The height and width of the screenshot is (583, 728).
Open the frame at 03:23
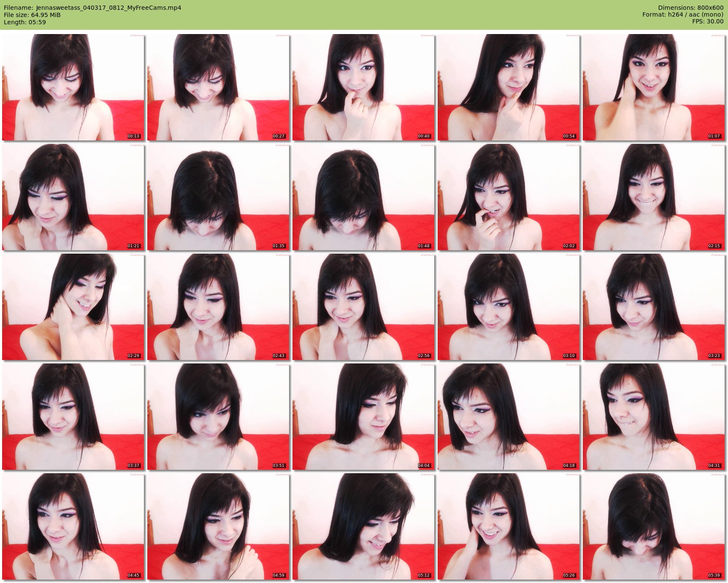[x=654, y=307]
